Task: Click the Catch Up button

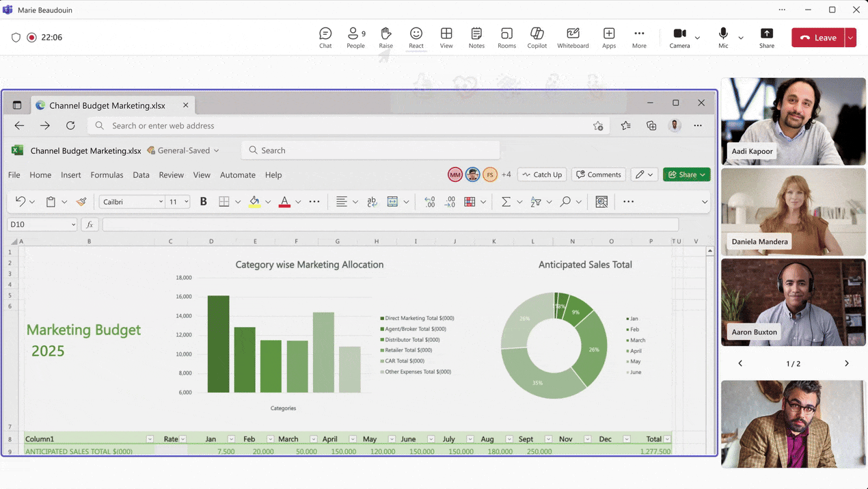Action: pos(542,174)
